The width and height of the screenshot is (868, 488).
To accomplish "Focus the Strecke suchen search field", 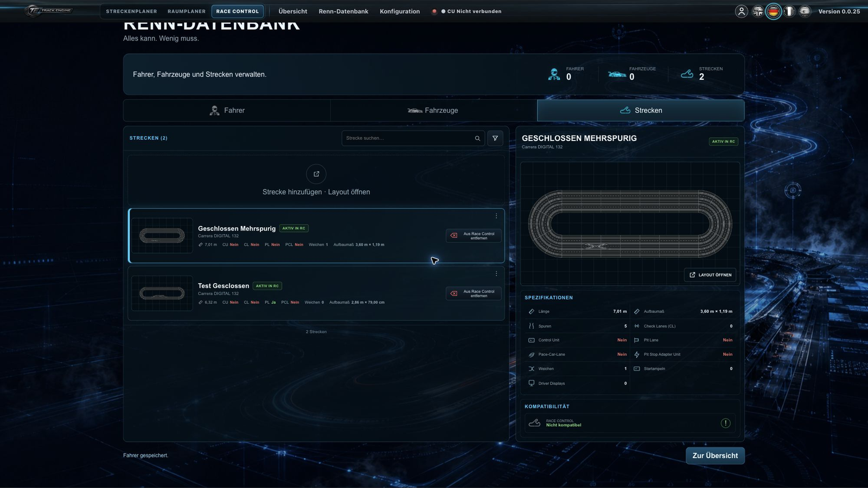I will [x=413, y=138].
